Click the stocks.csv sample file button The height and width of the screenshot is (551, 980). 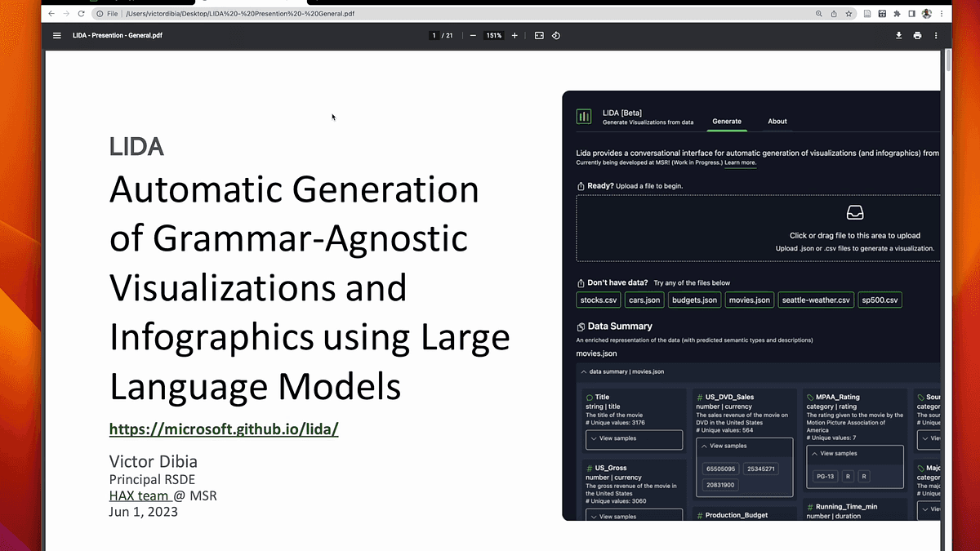coord(599,300)
